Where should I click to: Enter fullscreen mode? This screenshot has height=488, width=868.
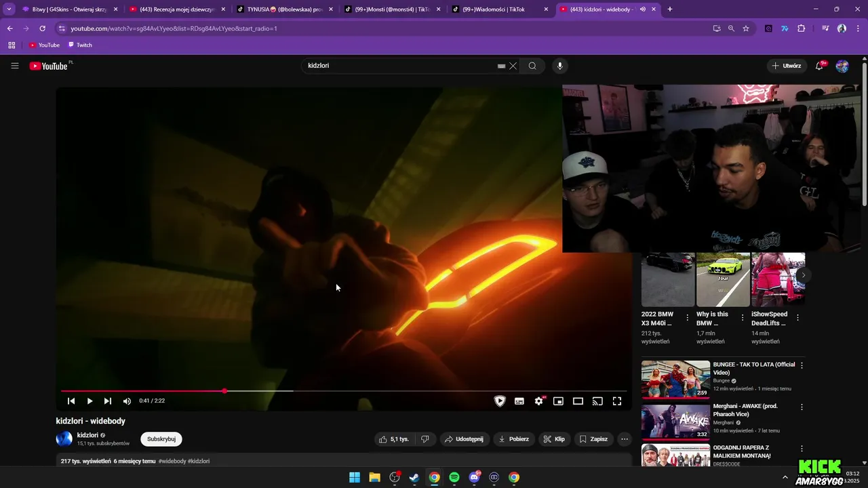[617, 401]
